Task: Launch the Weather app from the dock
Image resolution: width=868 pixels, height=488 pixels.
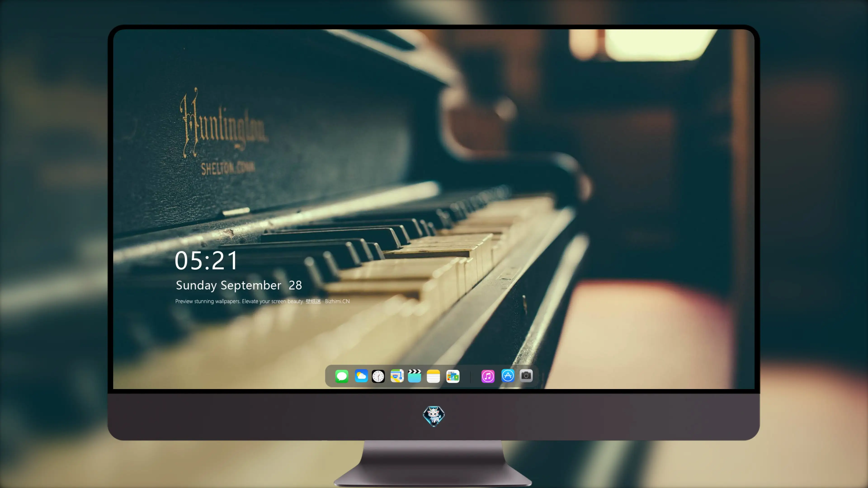Action: pyautogui.click(x=361, y=376)
